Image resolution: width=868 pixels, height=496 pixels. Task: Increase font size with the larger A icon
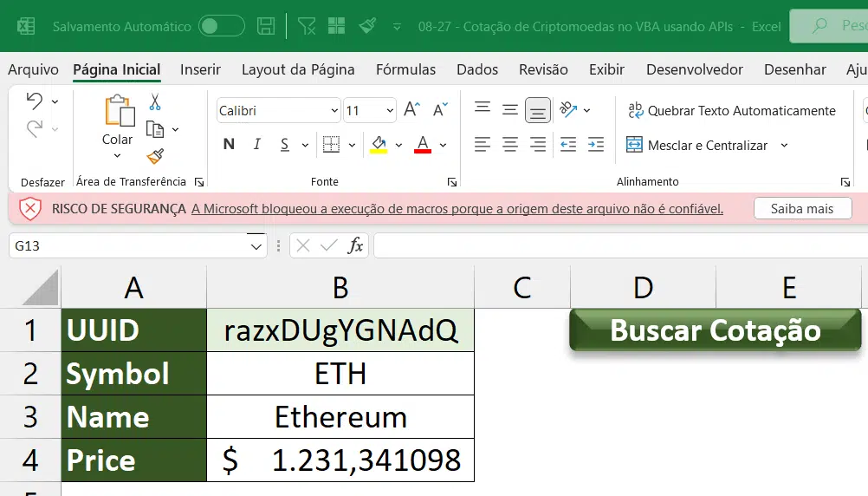(x=411, y=110)
